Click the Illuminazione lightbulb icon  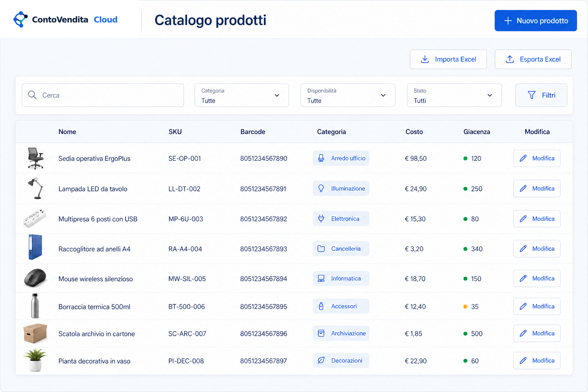321,188
